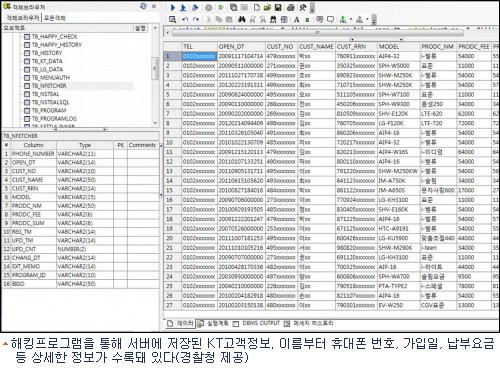Undo the last edit
Screen dimensions: 500x368
click(x=185, y=20)
